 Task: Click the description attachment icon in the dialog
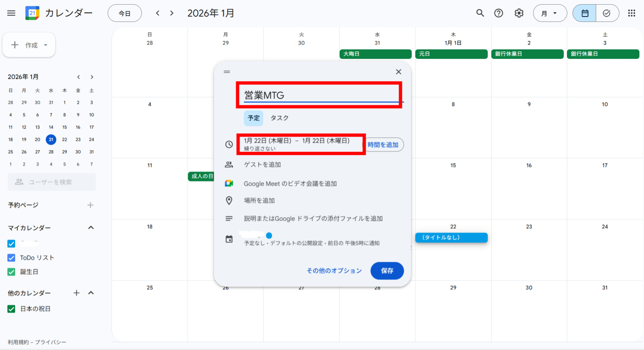[x=229, y=218]
